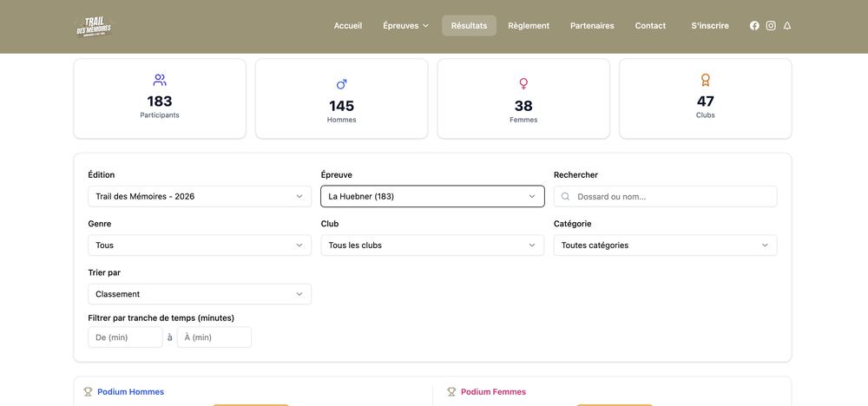Go to the Accueil page
Viewport: 868px width, 406px height.
(348, 25)
